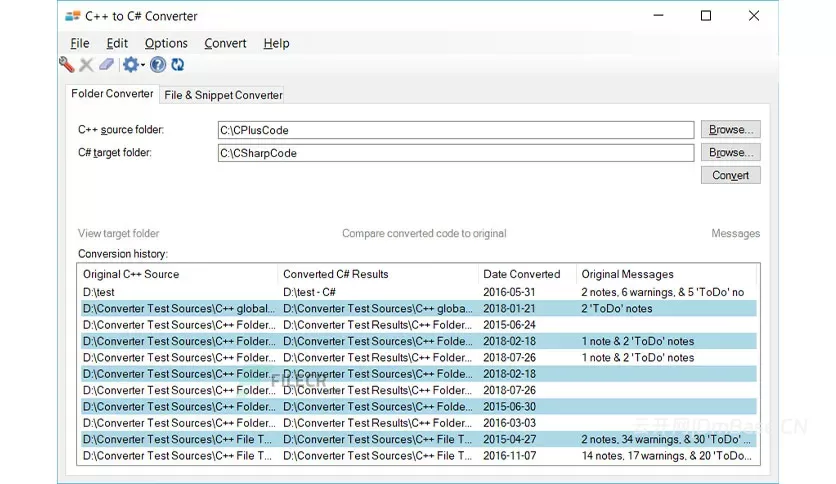
Task: Close the C++ to C# Converter window
Action: click(753, 15)
